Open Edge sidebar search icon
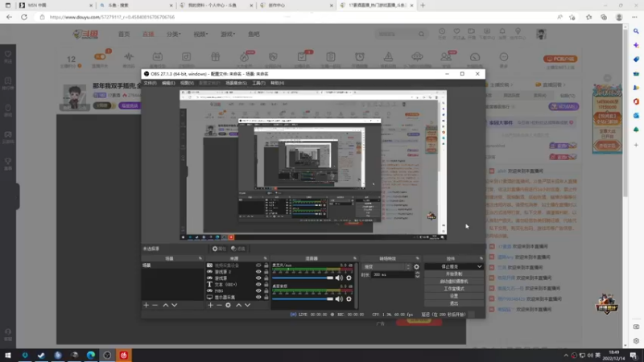 click(x=636, y=31)
